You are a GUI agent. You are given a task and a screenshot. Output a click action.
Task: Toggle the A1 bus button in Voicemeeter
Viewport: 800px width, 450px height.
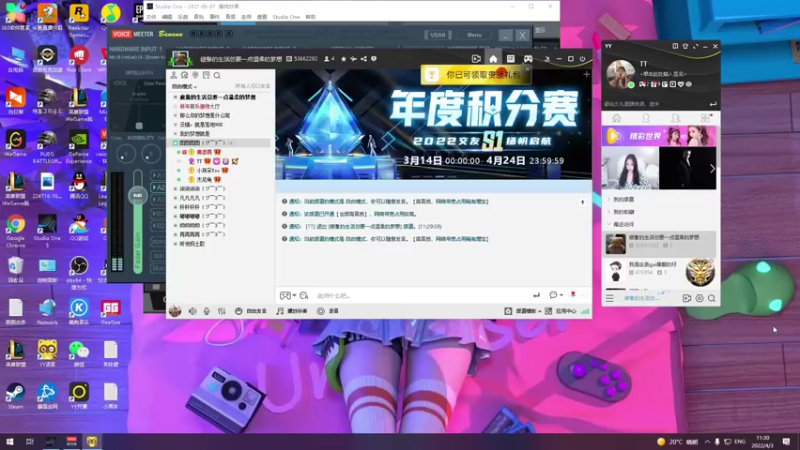click(158, 175)
